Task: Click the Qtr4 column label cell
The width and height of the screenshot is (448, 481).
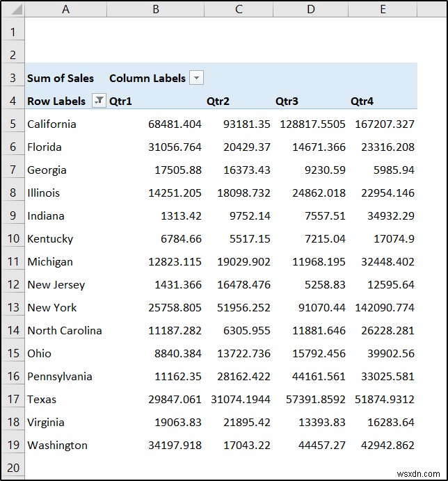Action: coord(362,101)
